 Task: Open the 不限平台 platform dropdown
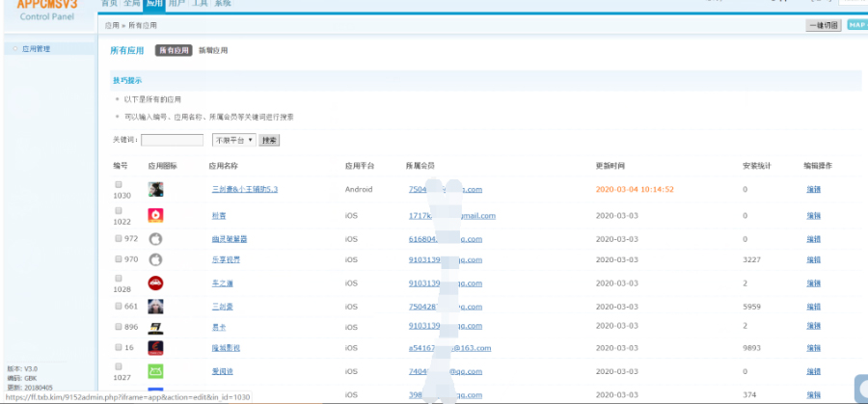[x=233, y=140]
